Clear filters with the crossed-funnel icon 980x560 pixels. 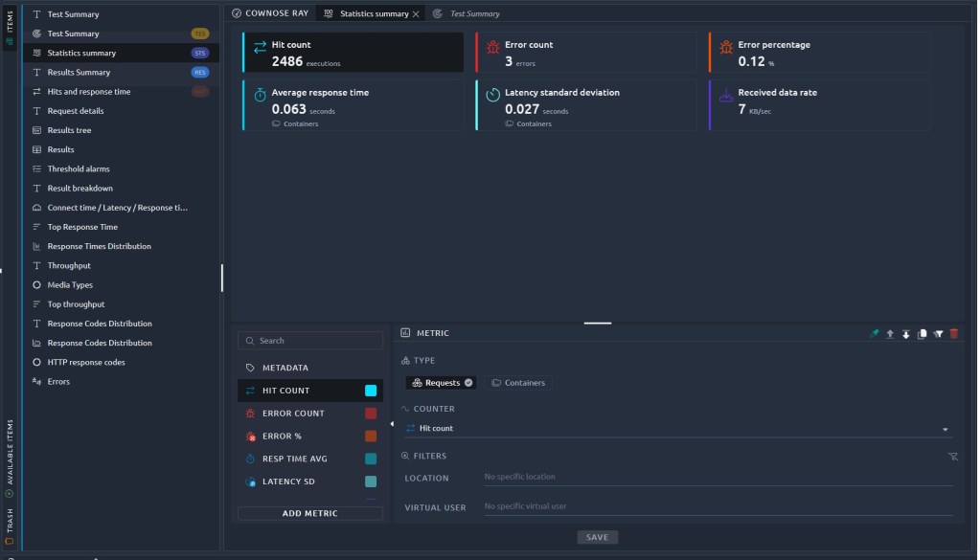click(x=952, y=457)
